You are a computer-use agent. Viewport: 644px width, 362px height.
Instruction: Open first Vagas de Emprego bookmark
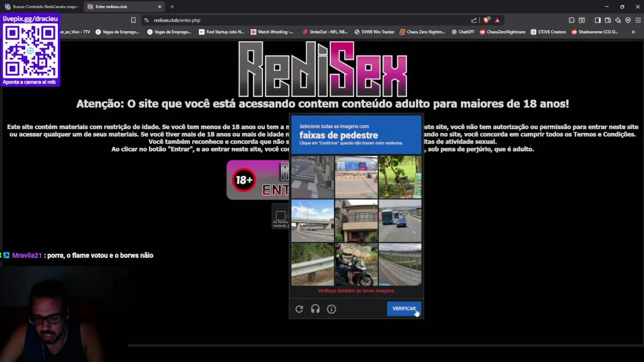117,32
